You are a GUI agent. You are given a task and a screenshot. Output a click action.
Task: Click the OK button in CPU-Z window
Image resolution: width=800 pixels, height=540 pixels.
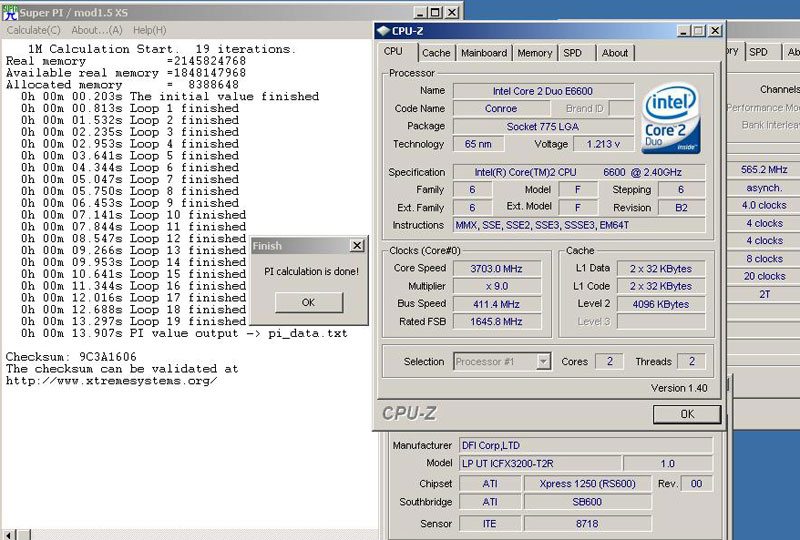tap(687, 414)
